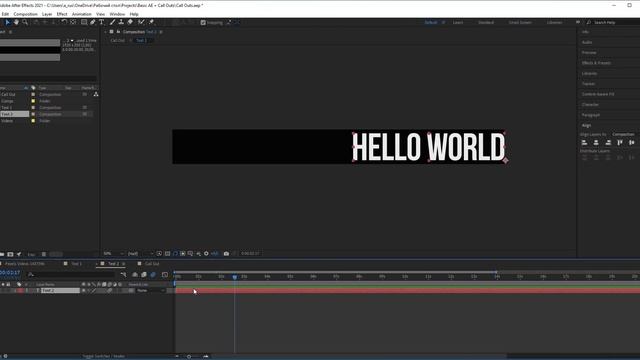Select the Horizontal Type tool

click(x=102, y=22)
